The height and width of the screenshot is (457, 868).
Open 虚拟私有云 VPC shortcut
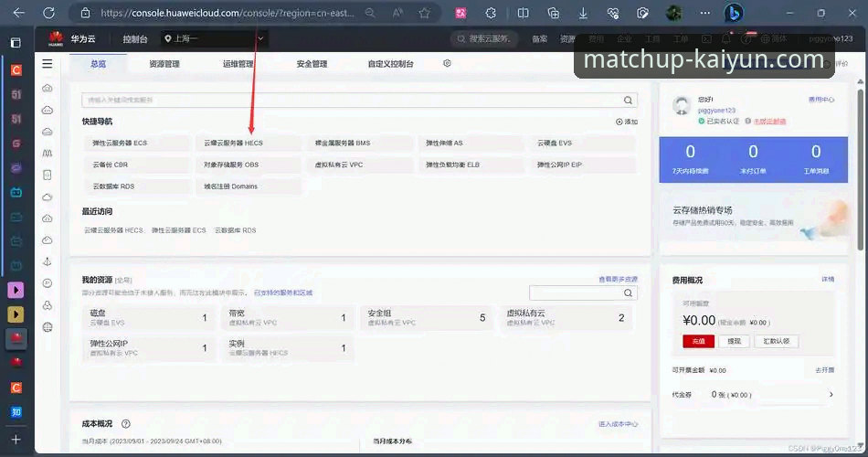click(x=360, y=165)
